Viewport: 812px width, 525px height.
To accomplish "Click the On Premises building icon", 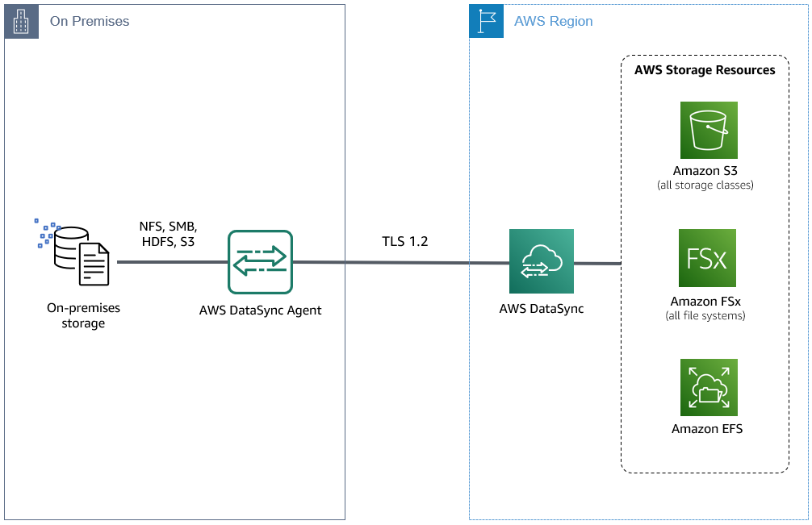I will 21,21.
